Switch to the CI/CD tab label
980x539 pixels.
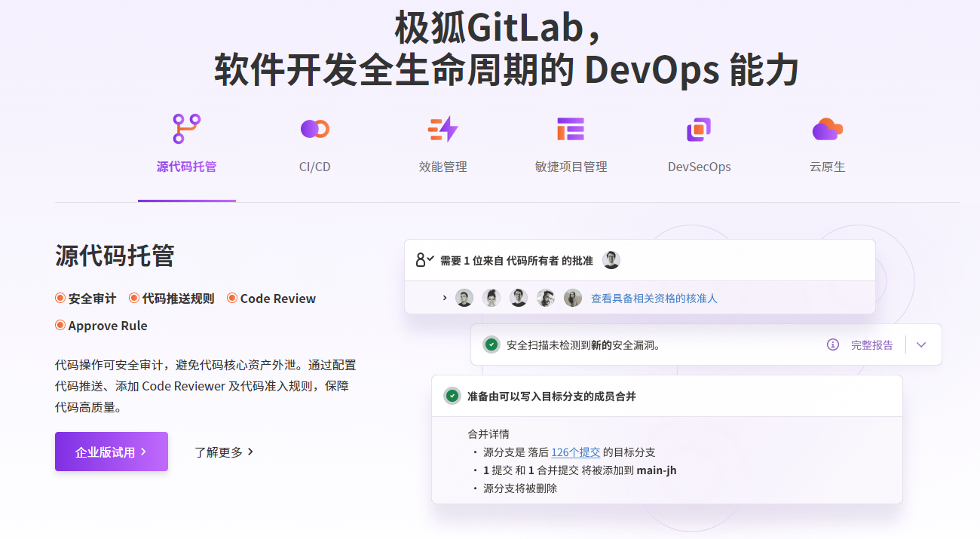click(314, 167)
